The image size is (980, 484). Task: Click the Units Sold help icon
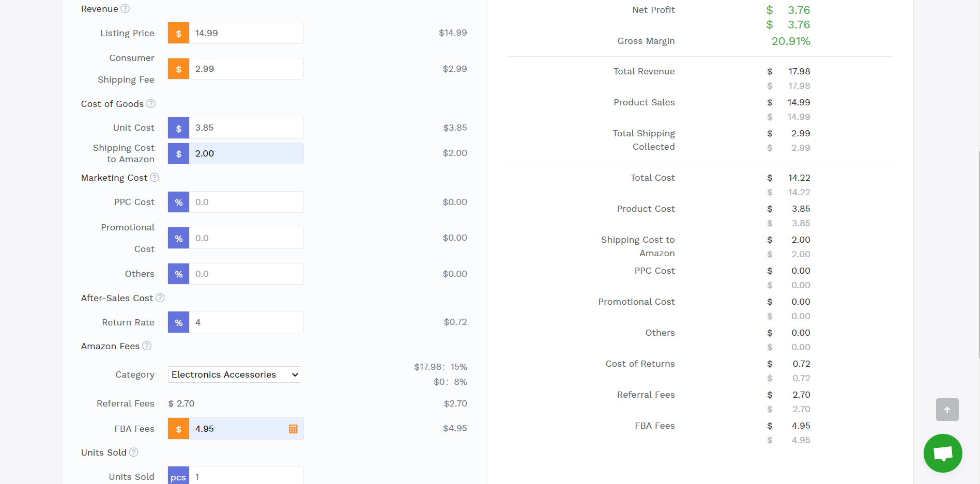tap(134, 452)
